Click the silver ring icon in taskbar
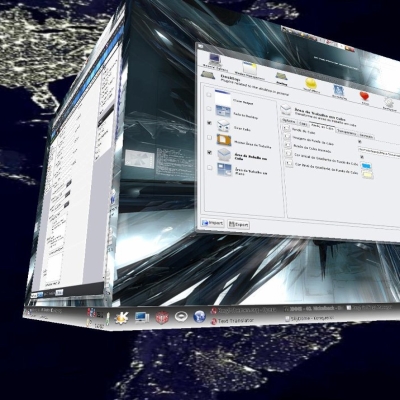 point(181,316)
